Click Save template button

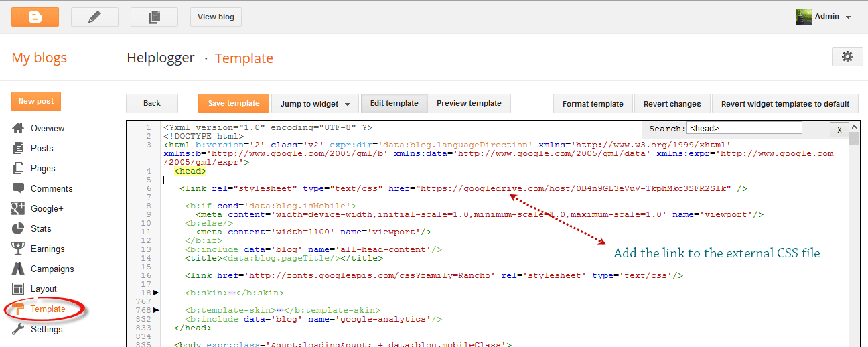click(x=234, y=103)
